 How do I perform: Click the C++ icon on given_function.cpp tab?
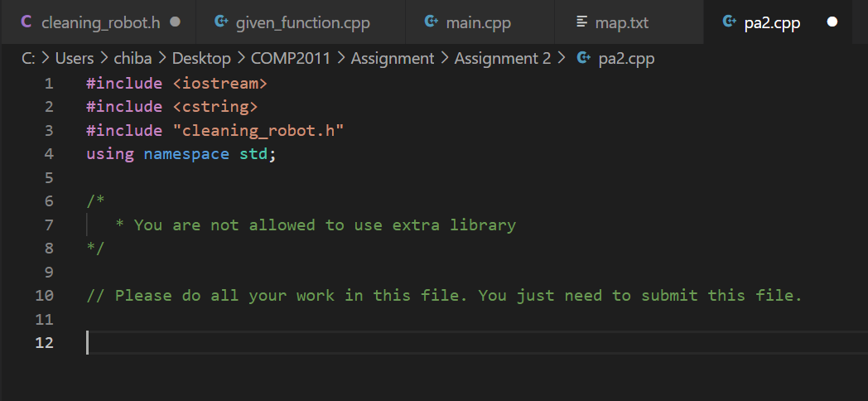(221, 22)
